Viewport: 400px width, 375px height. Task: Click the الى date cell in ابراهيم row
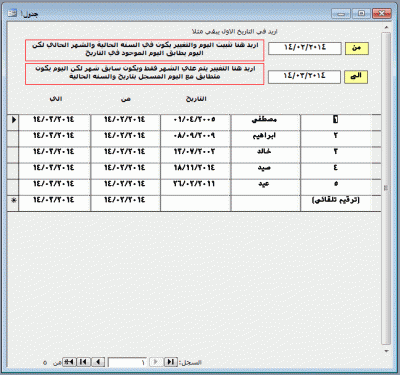(54, 138)
